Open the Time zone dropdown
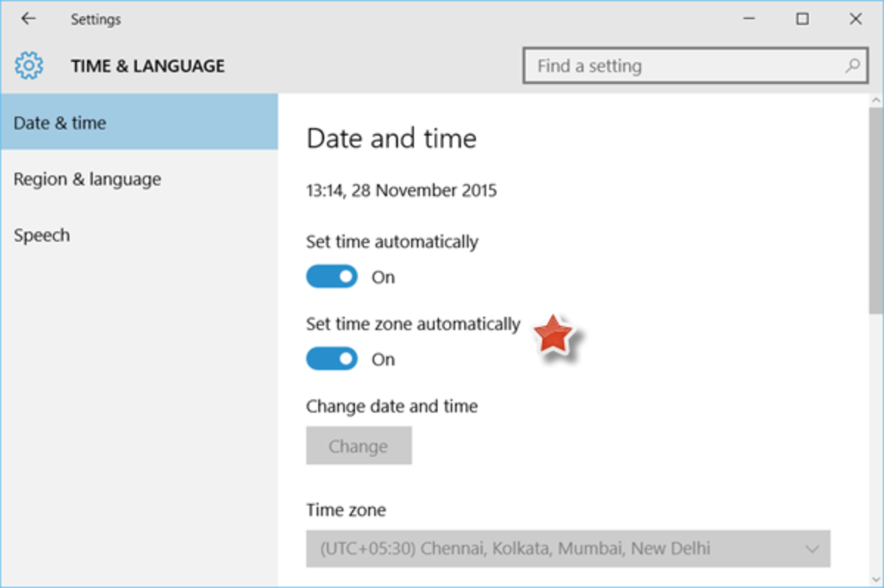 (567, 548)
